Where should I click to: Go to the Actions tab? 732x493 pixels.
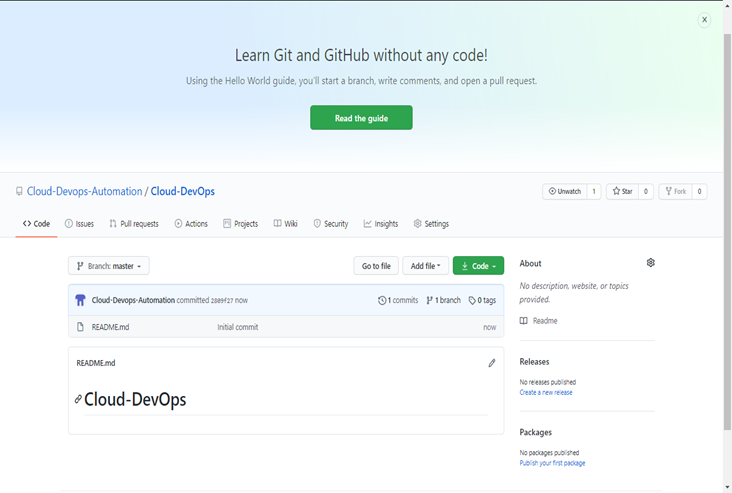191,224
